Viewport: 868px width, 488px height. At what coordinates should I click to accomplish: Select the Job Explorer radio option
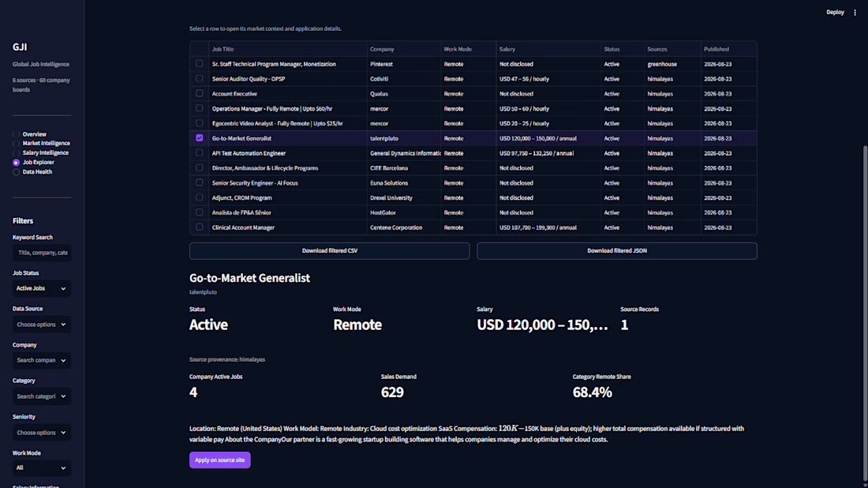(16, 163)
